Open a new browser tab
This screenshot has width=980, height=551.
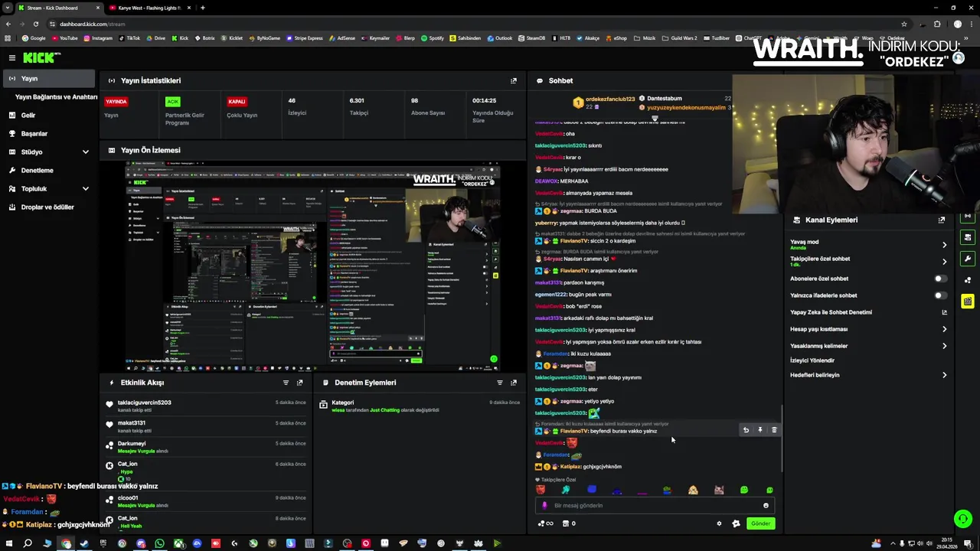tap(202, 8)
